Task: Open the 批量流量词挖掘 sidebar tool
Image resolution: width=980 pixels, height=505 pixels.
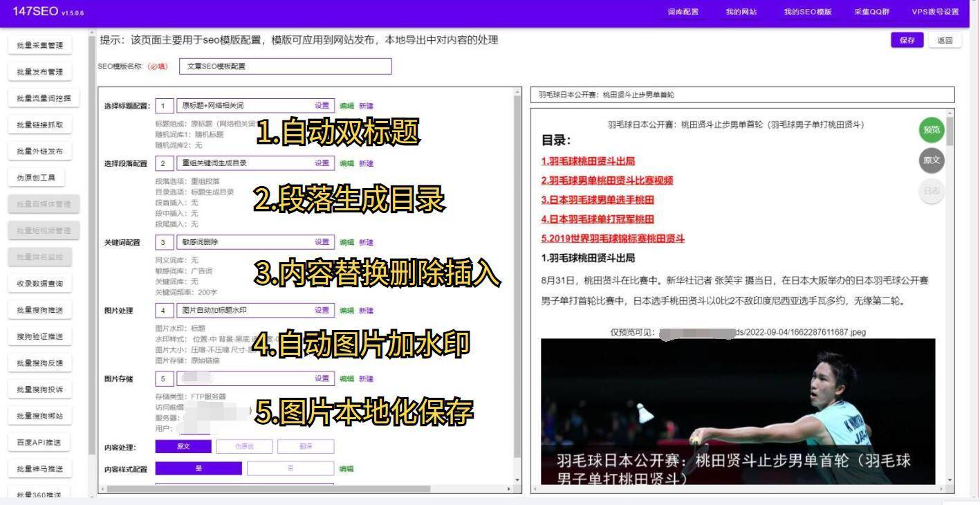Action: coord(39,98)
